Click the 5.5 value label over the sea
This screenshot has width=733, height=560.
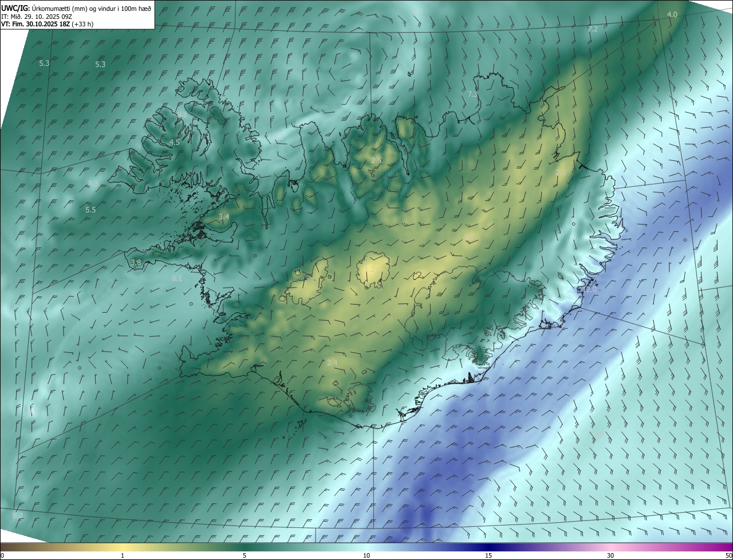point(90,210)
